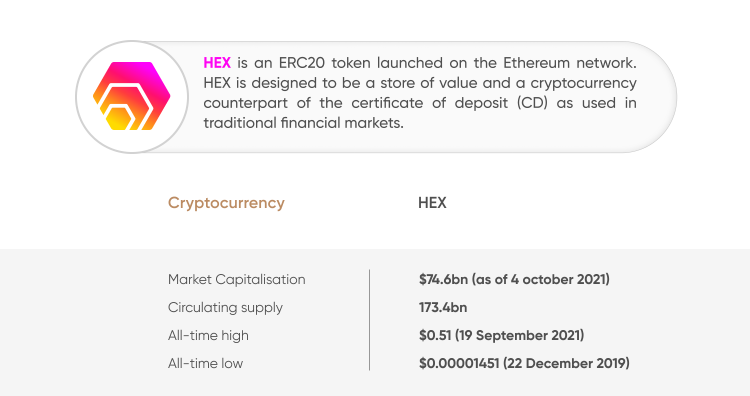Select the $0.00001451 all-time low value
The height and width of the screenshot is (396, 750).
[524, 363]
